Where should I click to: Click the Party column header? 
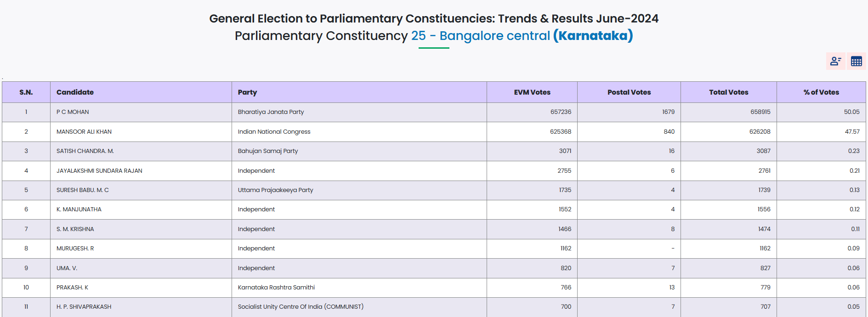(x=247, y=92)
